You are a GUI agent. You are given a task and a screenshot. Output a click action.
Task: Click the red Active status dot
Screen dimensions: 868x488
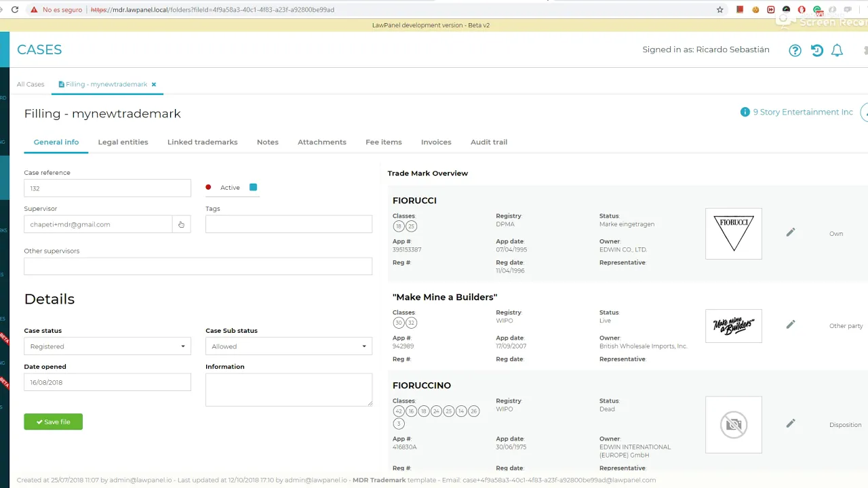point(208,187)
